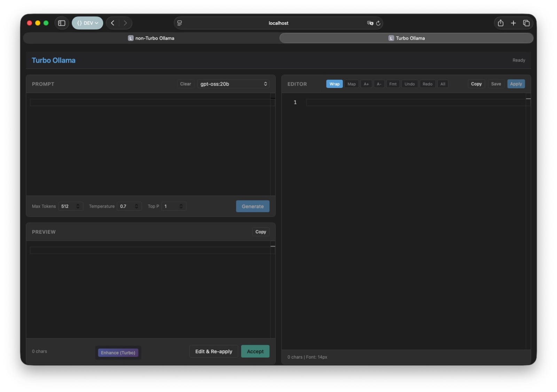The image size is (557, 392).
Task: Switch to the non-Turbo Ollama tab
Action: click(151, 38)
